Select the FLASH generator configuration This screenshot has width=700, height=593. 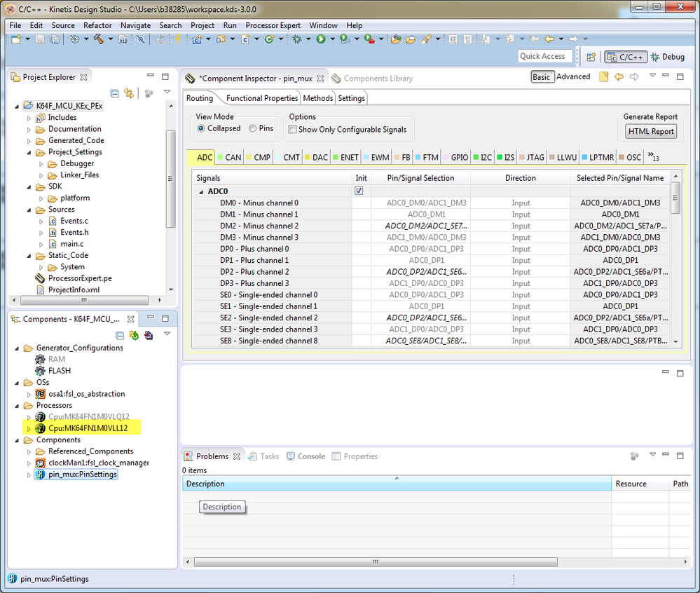pyautogui.click(x=59, y=371)
